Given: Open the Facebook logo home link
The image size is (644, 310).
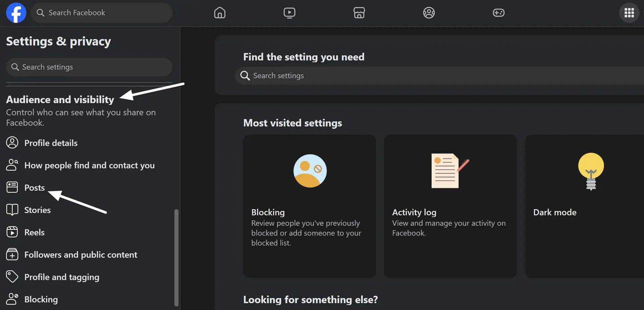Looking at the screenshot, I should tap(16, 13).
